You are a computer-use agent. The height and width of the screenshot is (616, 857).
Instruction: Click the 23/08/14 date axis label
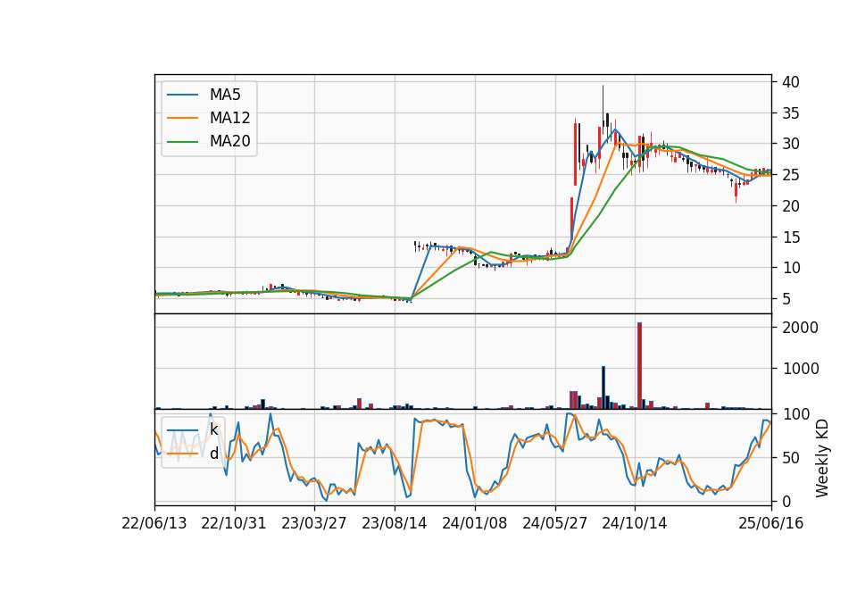pyautogui.click(x=394, y=523)
